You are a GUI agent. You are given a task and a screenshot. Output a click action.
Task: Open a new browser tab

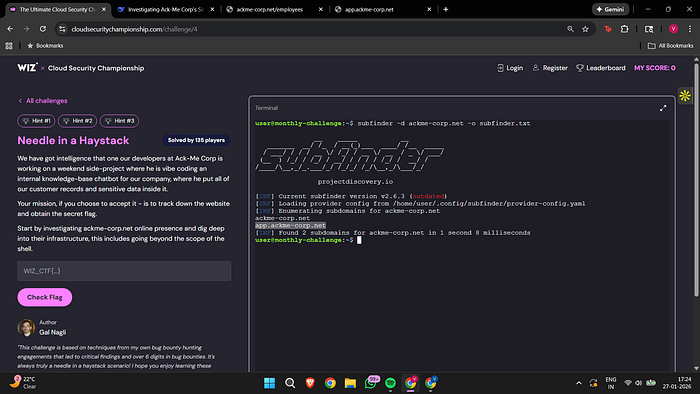446,9
